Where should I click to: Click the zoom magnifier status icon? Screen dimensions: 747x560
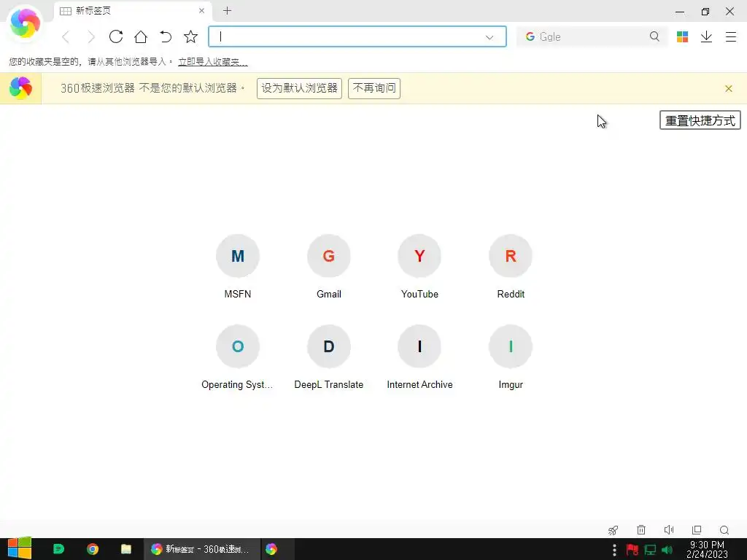(724, 530)
